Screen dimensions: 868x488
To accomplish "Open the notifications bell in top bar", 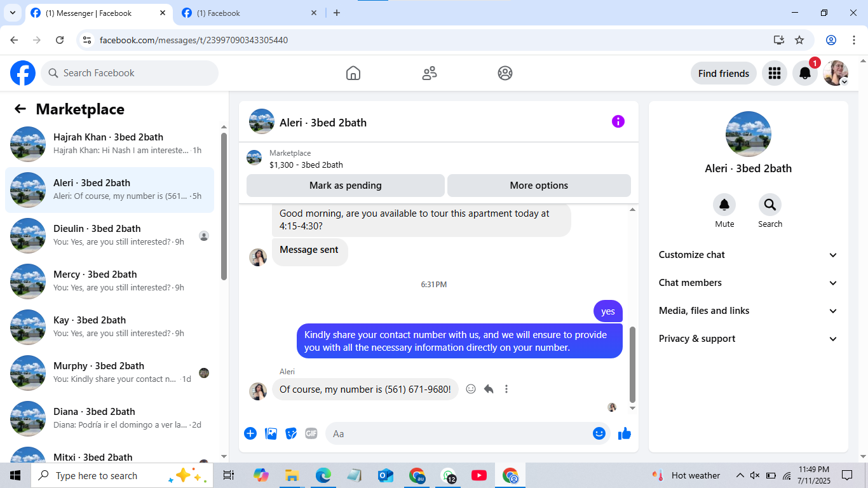I will 804,73.
